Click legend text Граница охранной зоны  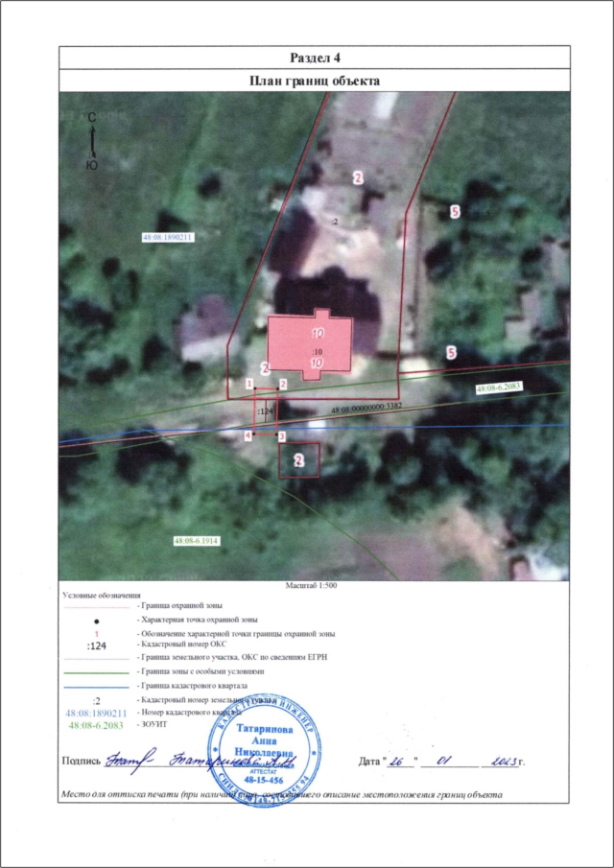tap(184, 608)
